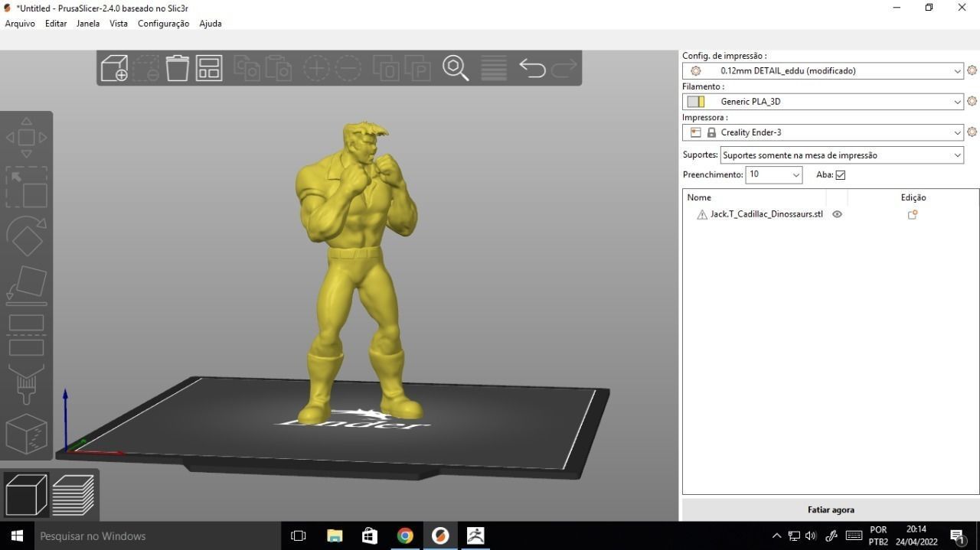980x550 pixels.
Task: Open Google Chrome from the taskbar
Action: click(405, 535)
